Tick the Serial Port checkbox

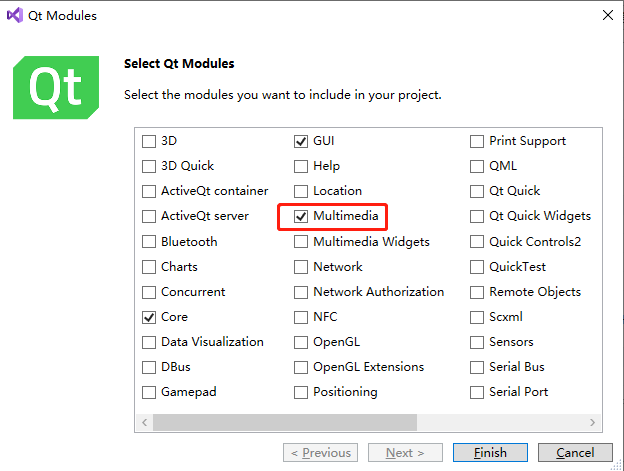477,393
